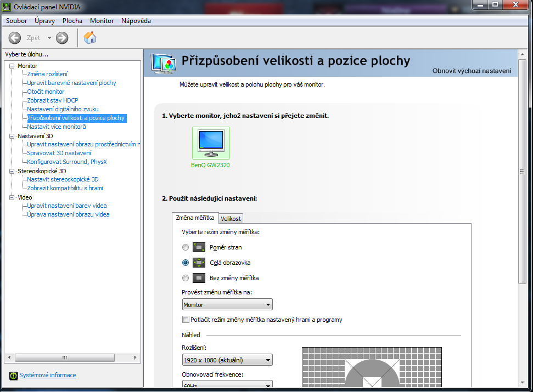Select Přizpůsobení velikosti a pozice plochy
Viewport: 533px width, 392px height.
[x=76, y=118]
